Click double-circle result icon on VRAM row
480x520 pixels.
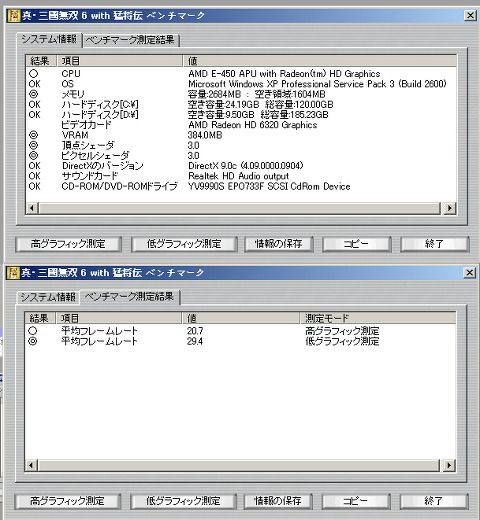click(x=33, y=135)
